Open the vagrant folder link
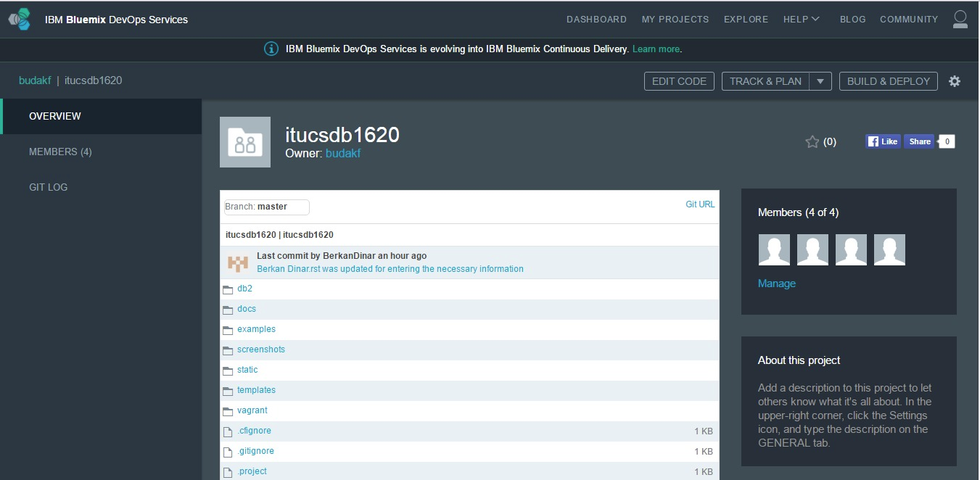Image resolution: width=980 pixels, height=480 pixels. 252,410
